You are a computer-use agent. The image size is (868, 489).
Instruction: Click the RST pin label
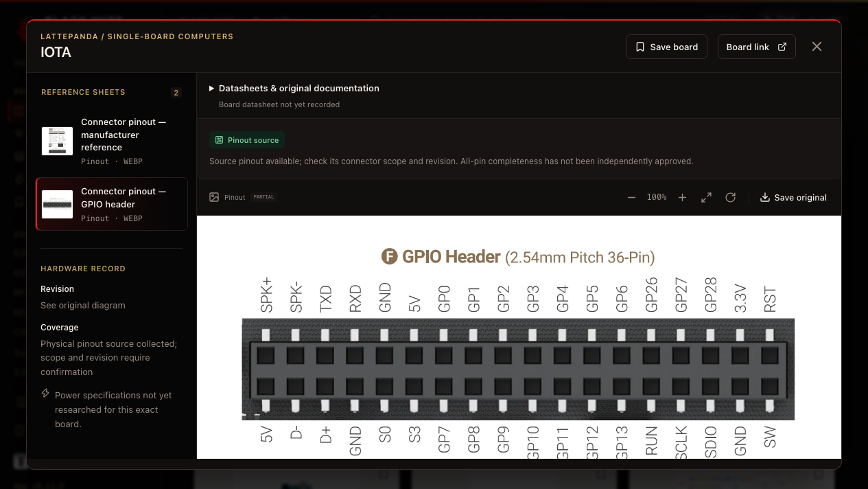coord(770,300)
